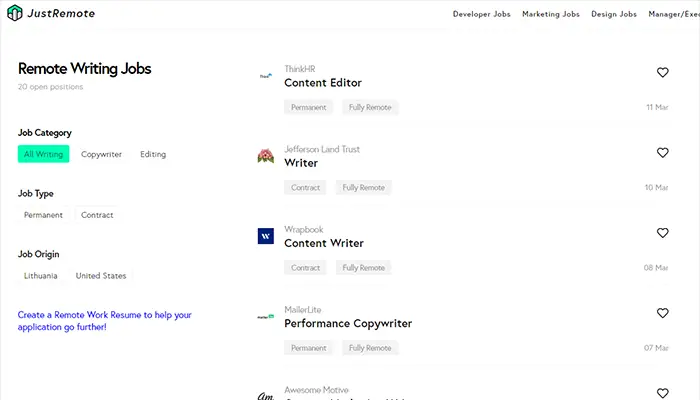This screenshot has height=400, width=700.
Task: Filter by Copywriter category
Action: [x=101, y=154]
